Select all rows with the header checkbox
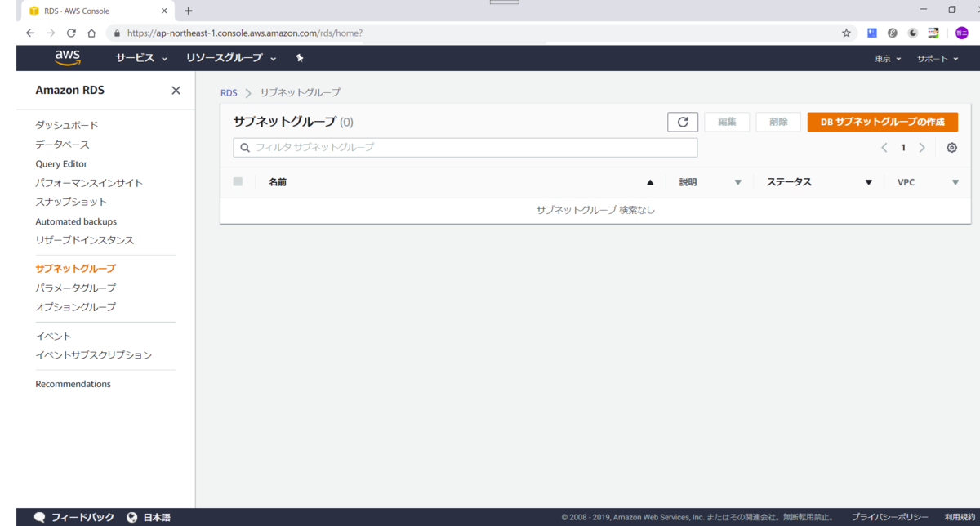The width and height of the screenshot is (980, 526). (x=238, y=181)
